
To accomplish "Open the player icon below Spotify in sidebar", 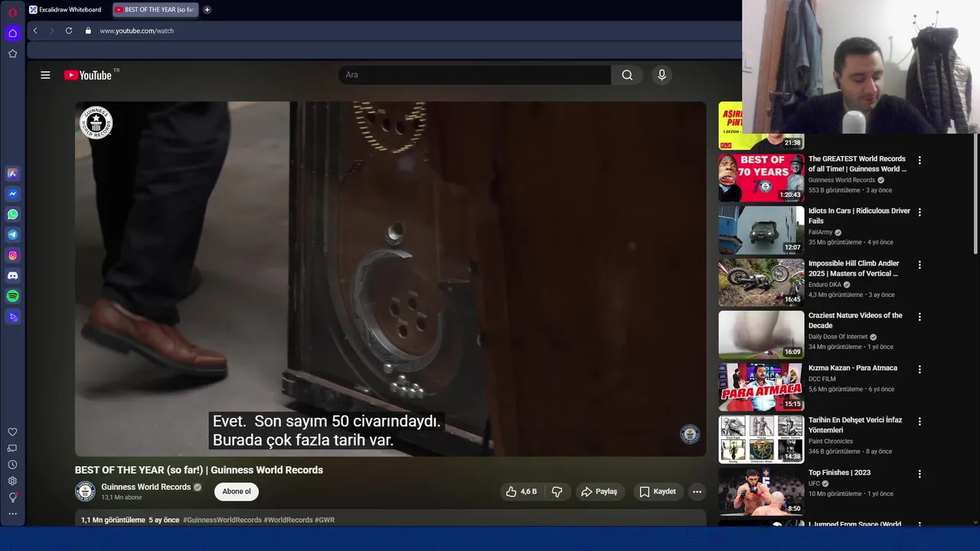I will (12, 317).
